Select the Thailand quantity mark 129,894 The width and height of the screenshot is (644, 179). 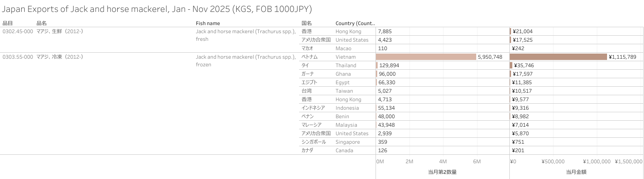tap(377, 65)
